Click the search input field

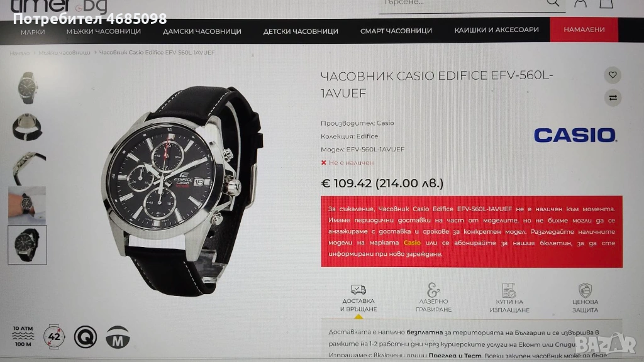point(462,4)
